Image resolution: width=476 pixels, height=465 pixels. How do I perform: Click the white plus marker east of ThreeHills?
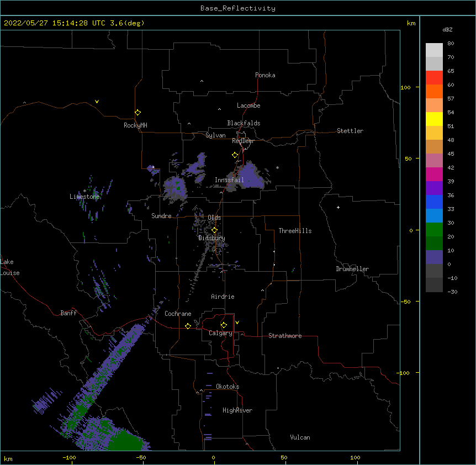[338, 207]
